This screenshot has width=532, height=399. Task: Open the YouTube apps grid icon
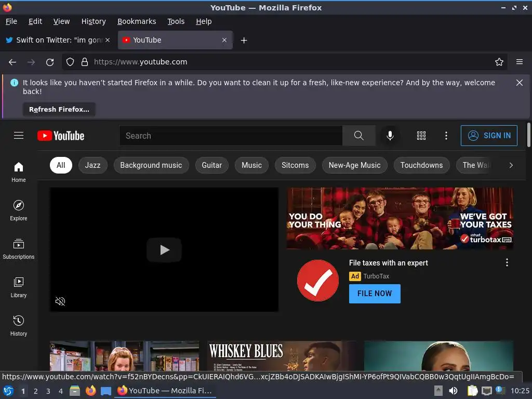pyautogui.click(x=421, y=136)
